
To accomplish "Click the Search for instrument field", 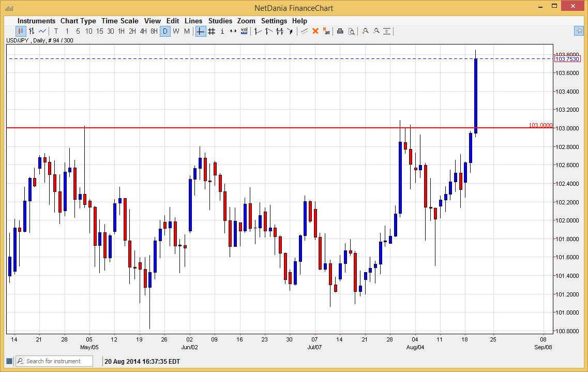I will (x=53, y=361).
